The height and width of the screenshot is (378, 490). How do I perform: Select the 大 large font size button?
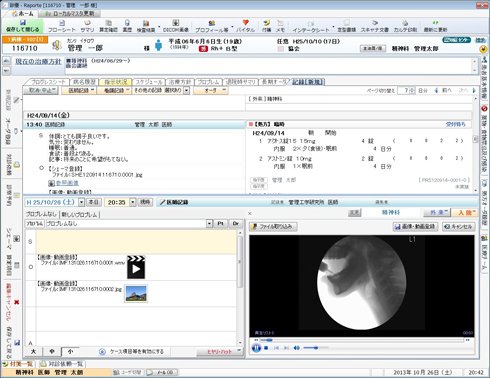(33, 351)
